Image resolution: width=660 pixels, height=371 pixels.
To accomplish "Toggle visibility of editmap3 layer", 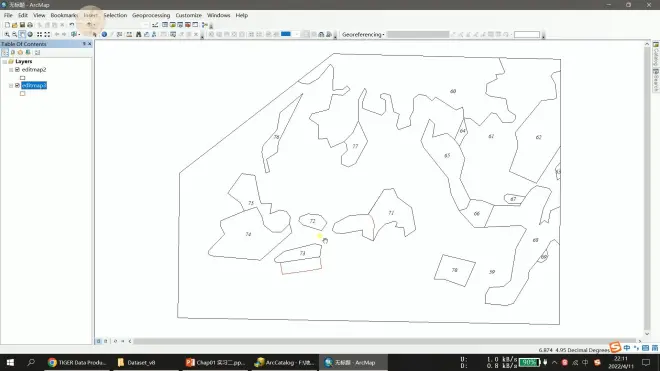I will (x=17, y=85).
